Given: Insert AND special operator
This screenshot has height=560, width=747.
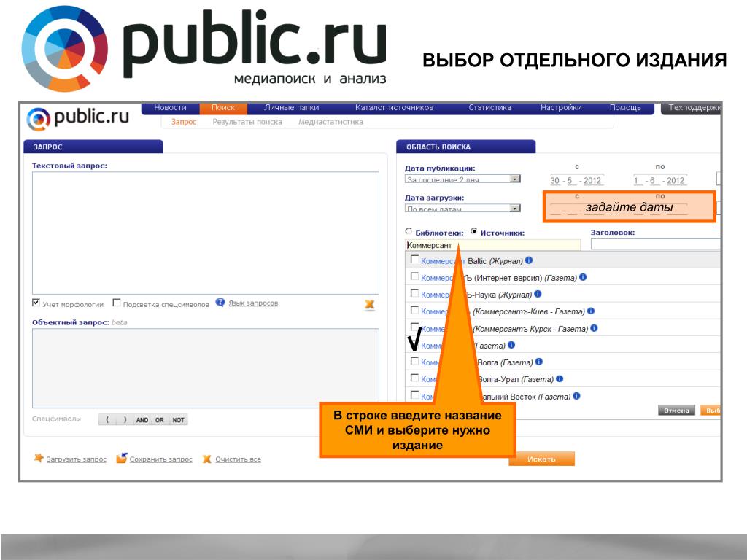Looking at the screenshot, I should 142,420.
